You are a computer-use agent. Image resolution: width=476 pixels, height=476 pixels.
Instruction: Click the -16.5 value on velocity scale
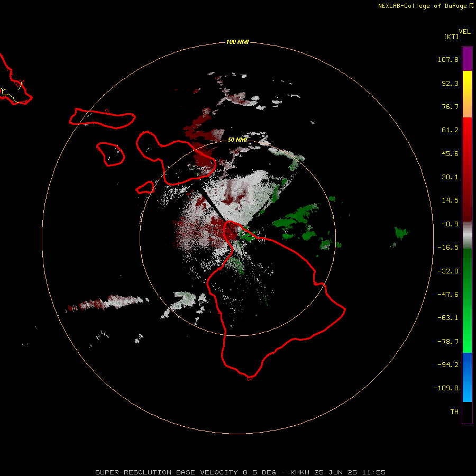point(448,248)
